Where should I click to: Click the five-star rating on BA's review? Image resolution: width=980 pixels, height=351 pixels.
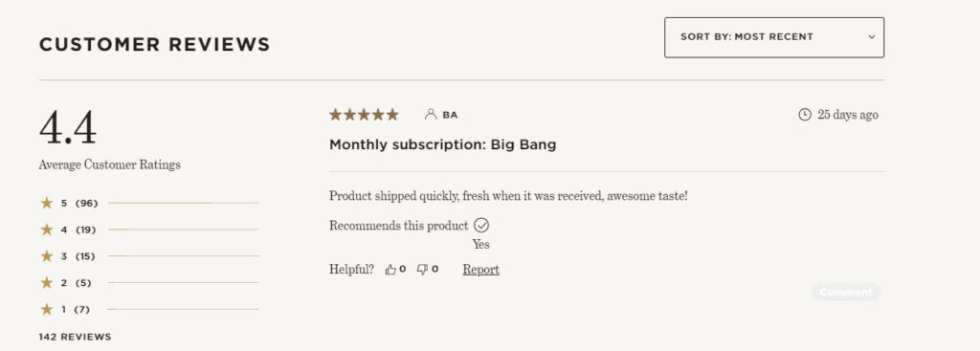[x=364, y=115]
